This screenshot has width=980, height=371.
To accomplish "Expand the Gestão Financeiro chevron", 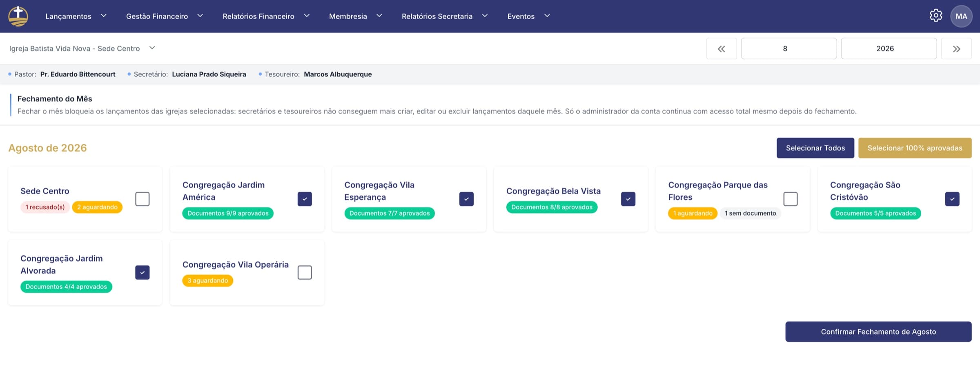I will click(200, 16).
